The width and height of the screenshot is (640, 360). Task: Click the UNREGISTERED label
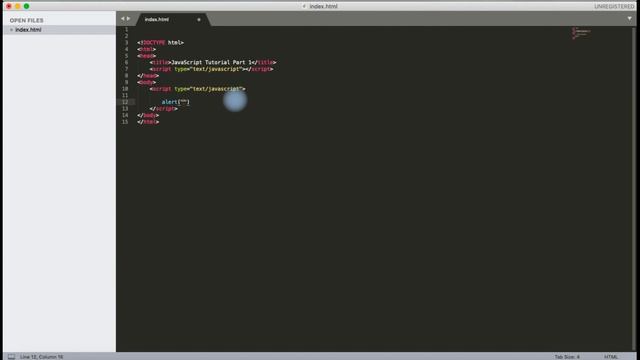[614, 7]
